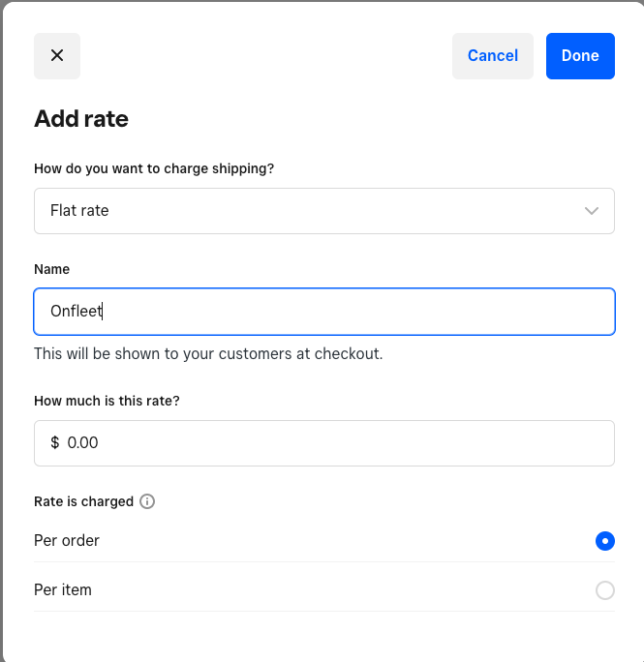Select the Per item radio button

(604, 589)
